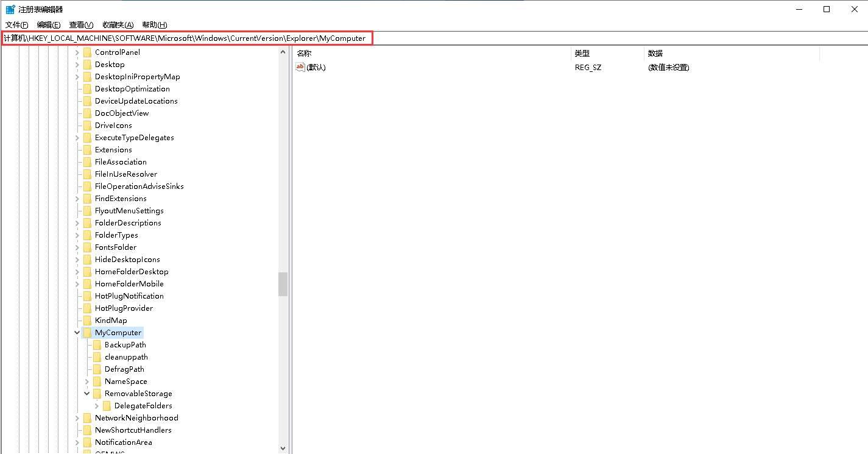Click the FileInUseResolver folder icon

tap(87, 174)
